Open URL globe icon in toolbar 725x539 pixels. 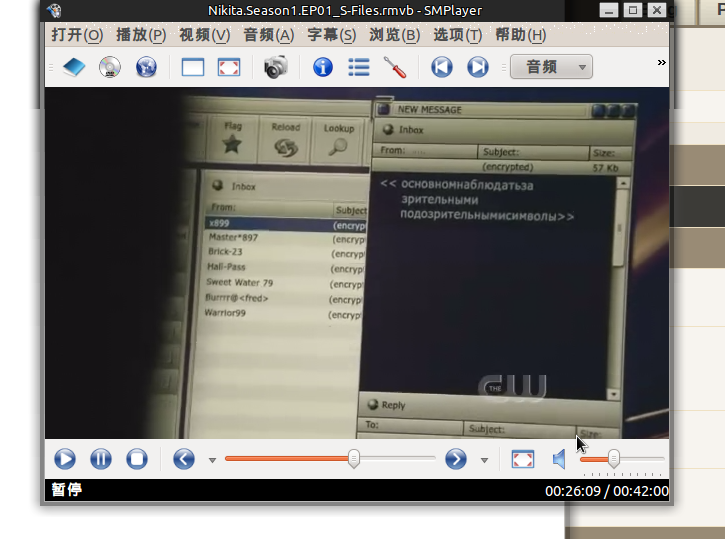pyautogui.click(x=146, y=67)
